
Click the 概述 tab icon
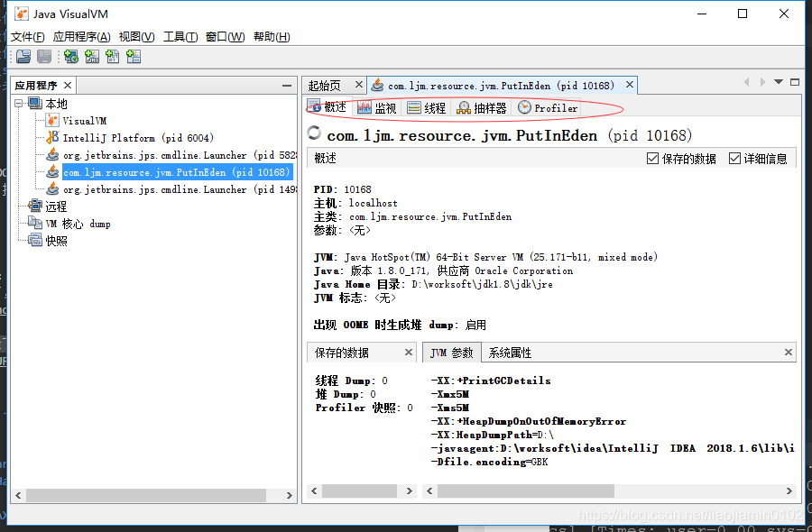tap(314, 106)
